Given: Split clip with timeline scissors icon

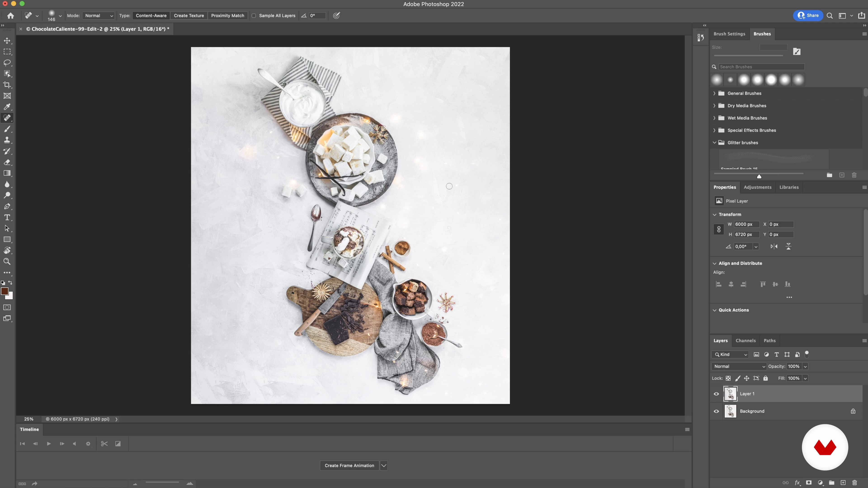Looking at the screenshot, I should tap(104, 443).
